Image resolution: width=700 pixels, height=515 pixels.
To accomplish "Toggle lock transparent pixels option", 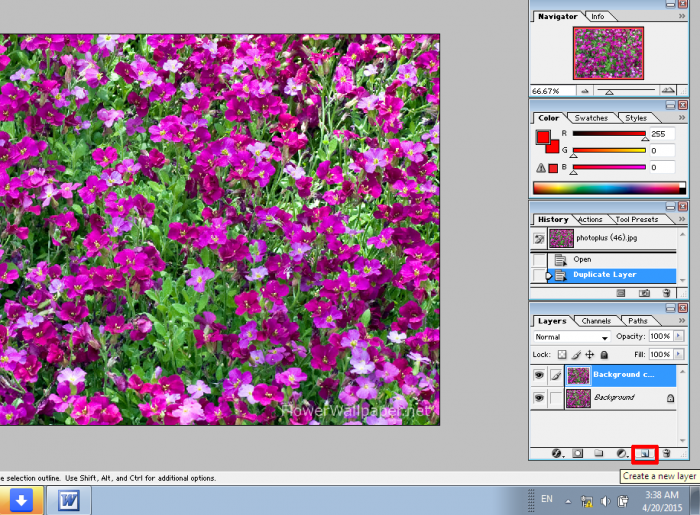I will coord(562,354).
